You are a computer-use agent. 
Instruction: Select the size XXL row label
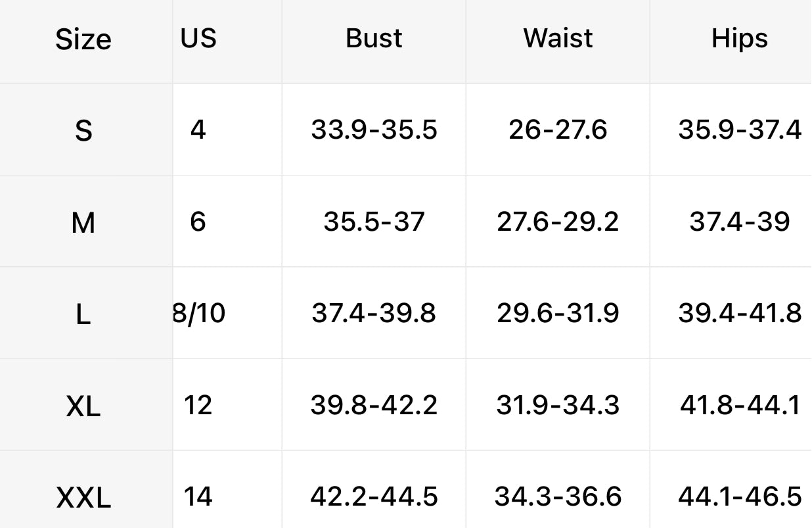coord(83,498)
